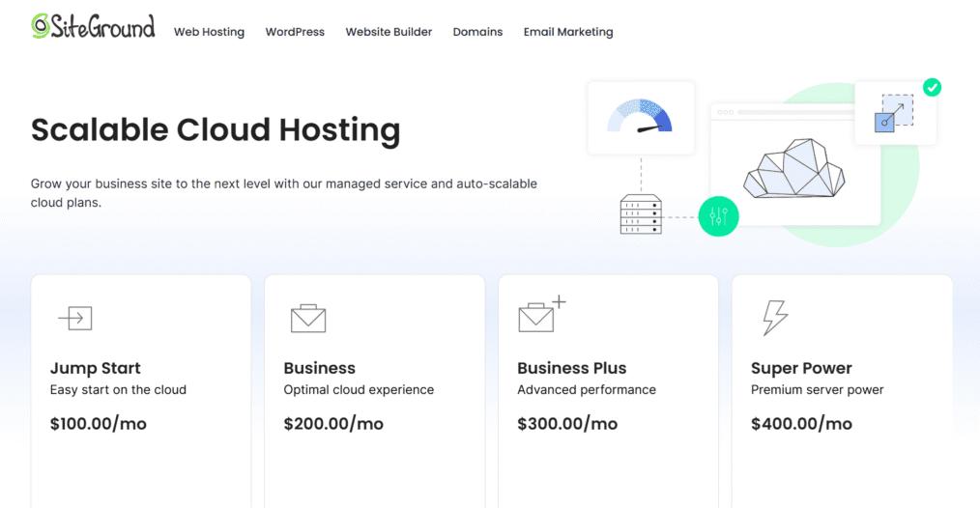980x508 pixels.
Task: Click the Scalable Cloud Hosting heading
Action: 216,130
